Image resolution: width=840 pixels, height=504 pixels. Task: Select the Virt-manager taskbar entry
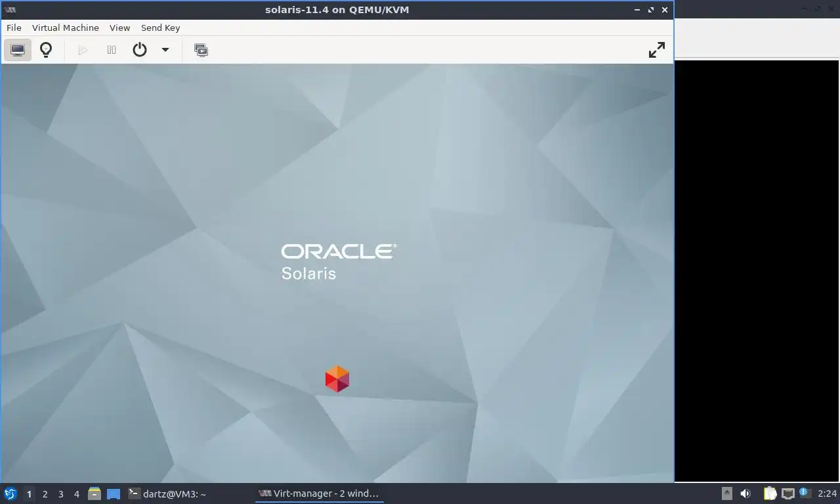(x=320, y=493)
